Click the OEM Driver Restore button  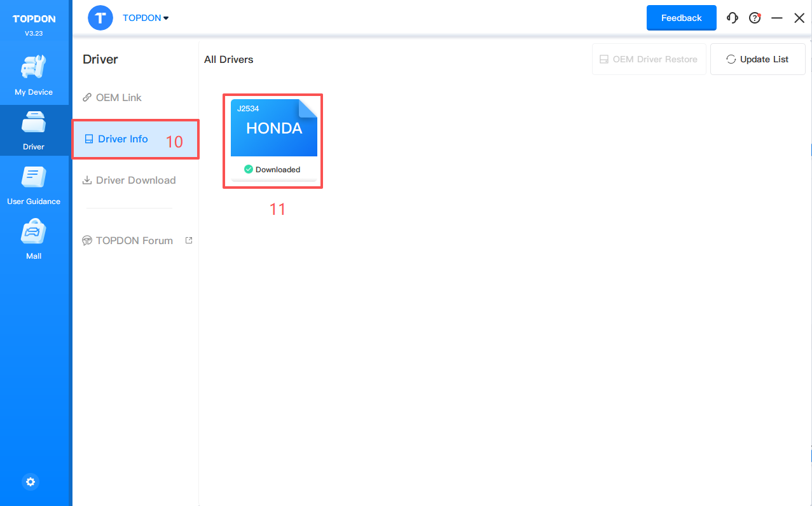tap(649, 59)
